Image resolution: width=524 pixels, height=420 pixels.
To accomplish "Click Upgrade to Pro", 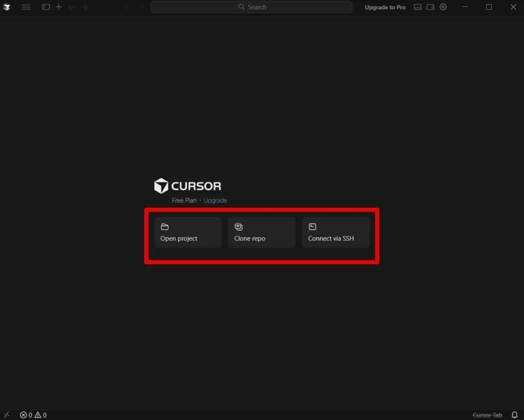I will coord(385,7).
